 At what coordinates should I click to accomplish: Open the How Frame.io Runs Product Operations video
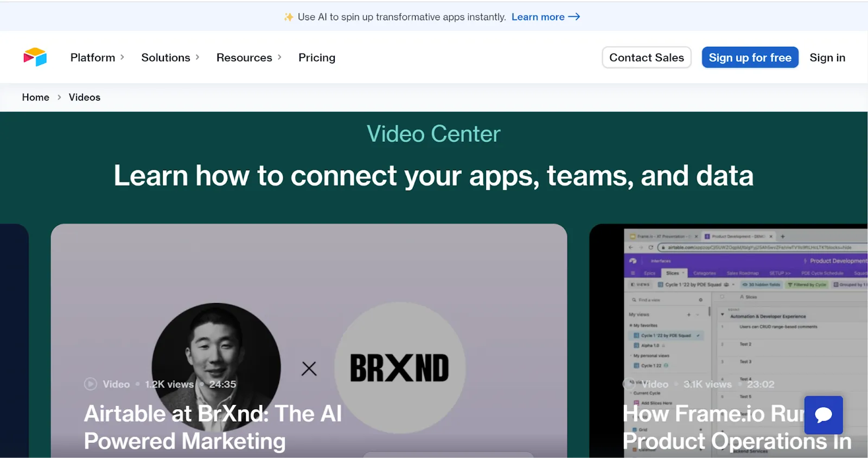click(x=737, y=428)
